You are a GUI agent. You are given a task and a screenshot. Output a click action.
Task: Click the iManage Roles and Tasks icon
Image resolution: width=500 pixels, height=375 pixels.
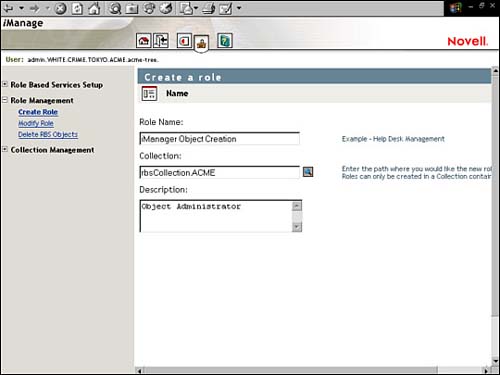click(184, 41)
